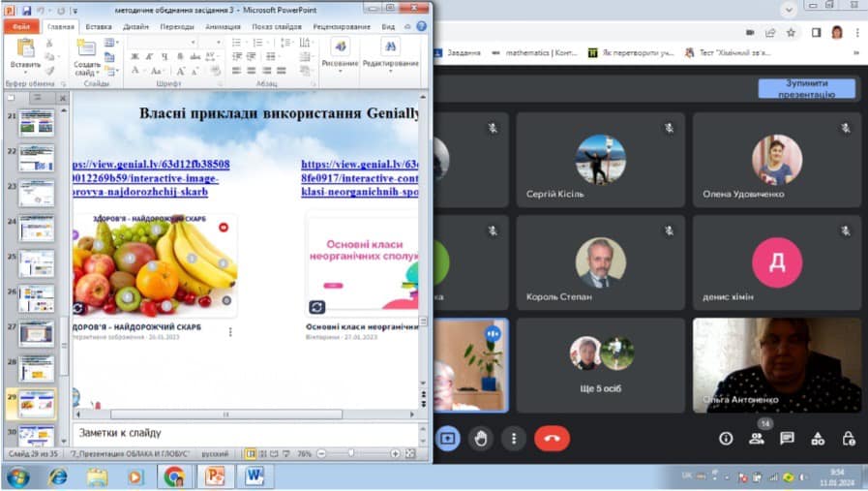Show the participants list icon in Meet
Image resolution: width=868 pixels, height=491 pixels.
coord(756,439)
